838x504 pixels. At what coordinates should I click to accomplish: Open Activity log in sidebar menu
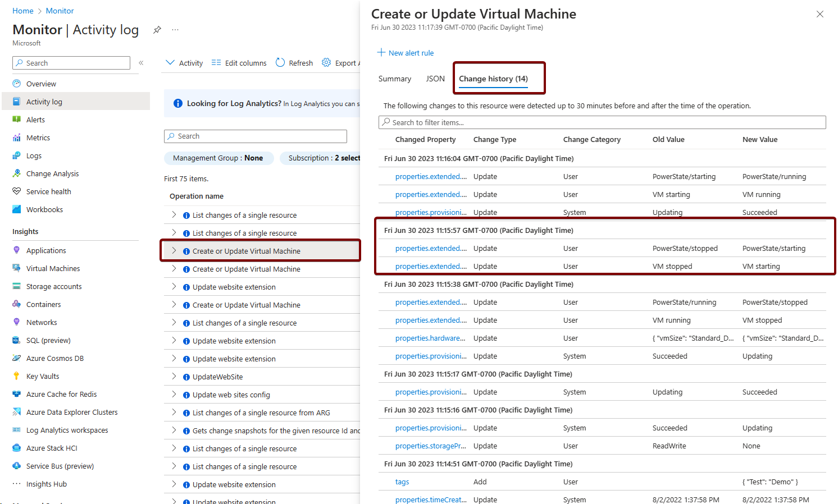76,102
